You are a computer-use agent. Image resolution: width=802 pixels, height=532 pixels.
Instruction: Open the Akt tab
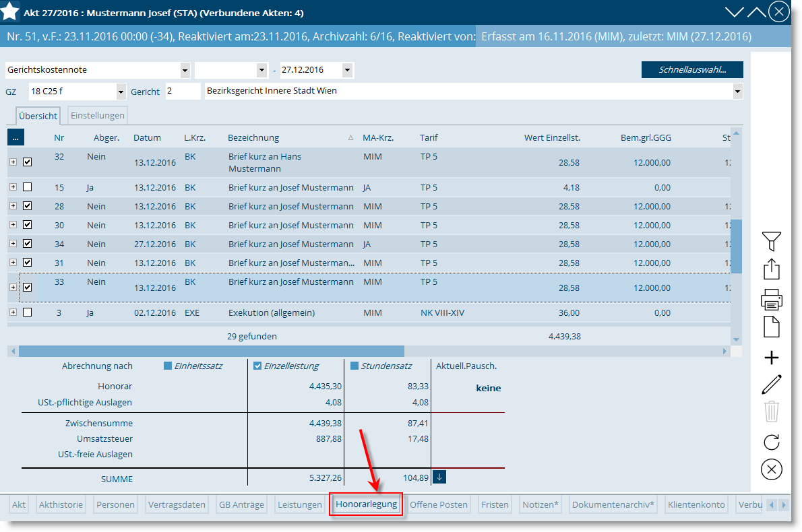coord(19,504)
